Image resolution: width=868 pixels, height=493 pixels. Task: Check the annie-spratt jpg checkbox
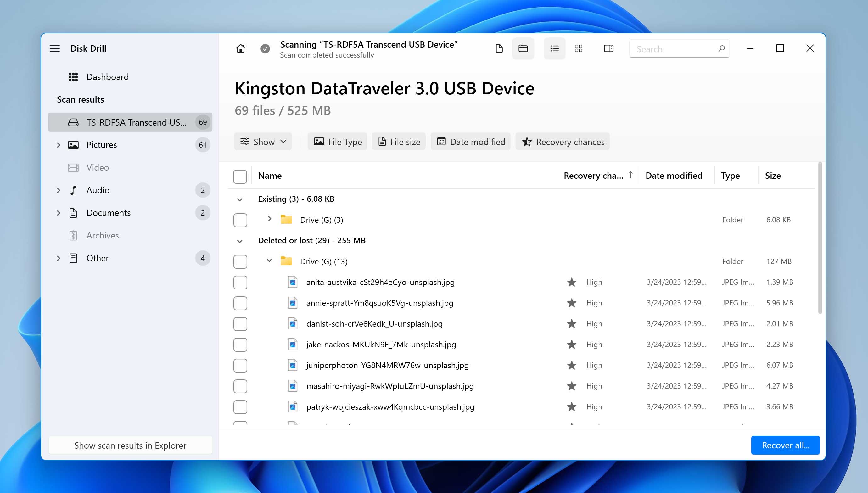click(x=240, y=303)
